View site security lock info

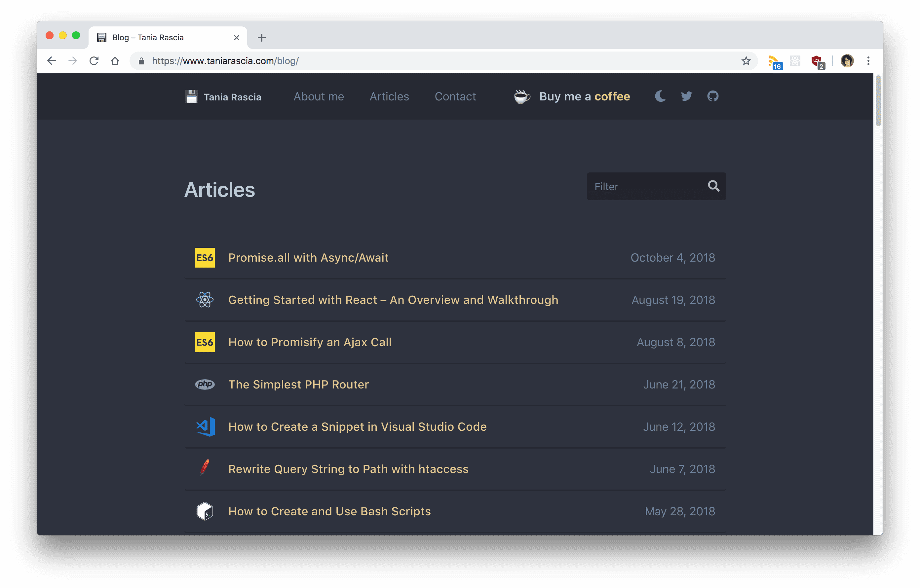tap(141, 61)
